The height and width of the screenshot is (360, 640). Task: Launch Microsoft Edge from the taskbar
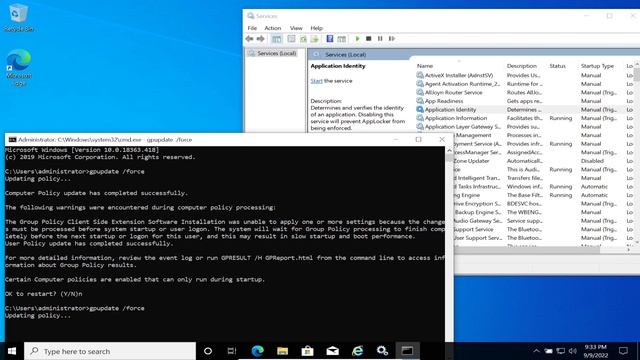pos(258,351)
